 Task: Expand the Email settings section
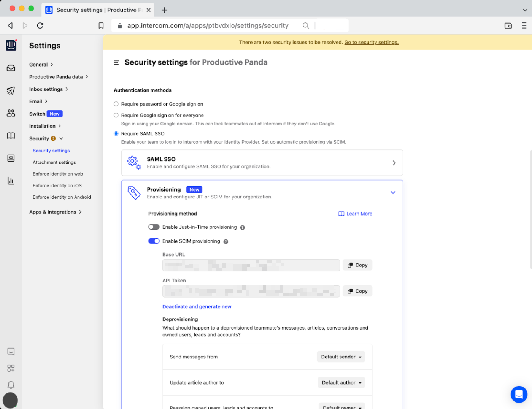pos(38,101)
